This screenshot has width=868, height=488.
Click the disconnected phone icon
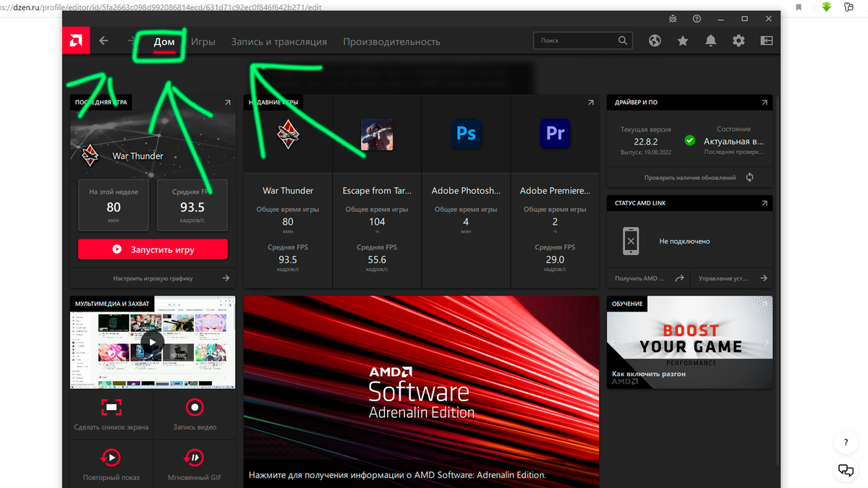click(631, 241)
